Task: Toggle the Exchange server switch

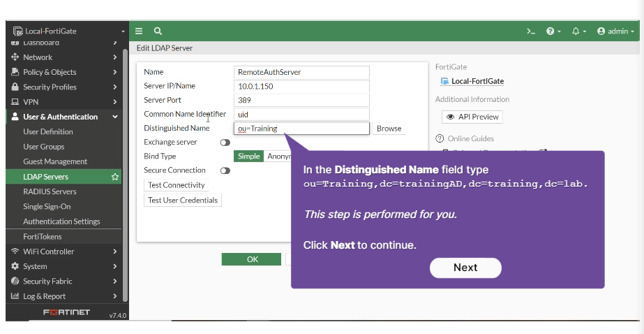Action: pyautogui.click(x=225, y=143)
